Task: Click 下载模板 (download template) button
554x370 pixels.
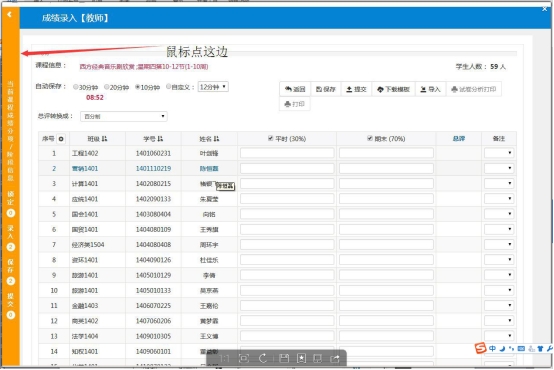Action: pyautogui.click(x=393, y=89)
